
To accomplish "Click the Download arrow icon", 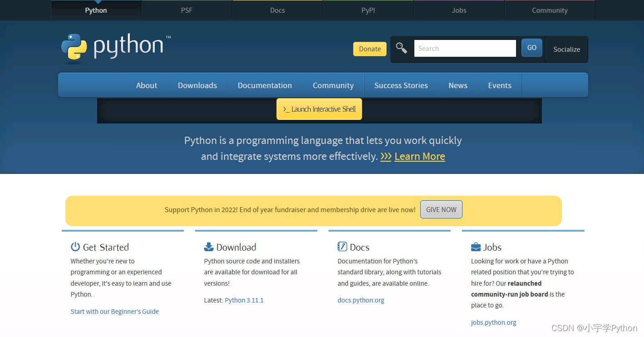I will click(209, 247).
